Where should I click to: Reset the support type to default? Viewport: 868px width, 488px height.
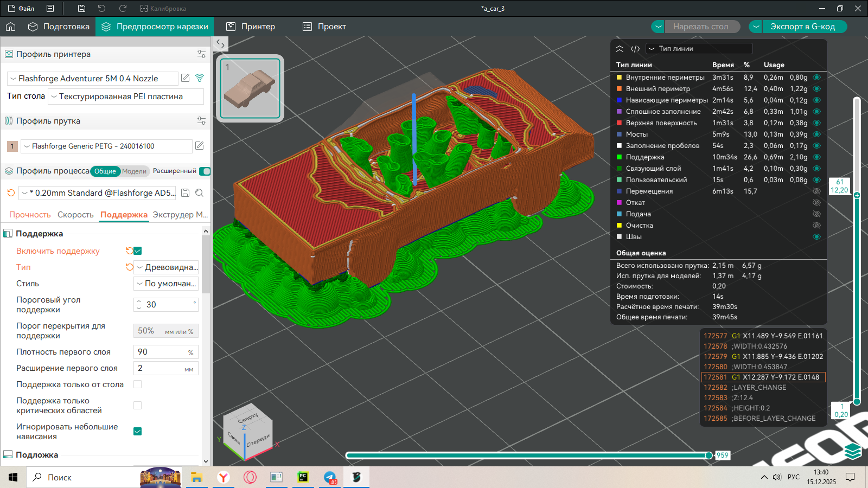[129, 267]
